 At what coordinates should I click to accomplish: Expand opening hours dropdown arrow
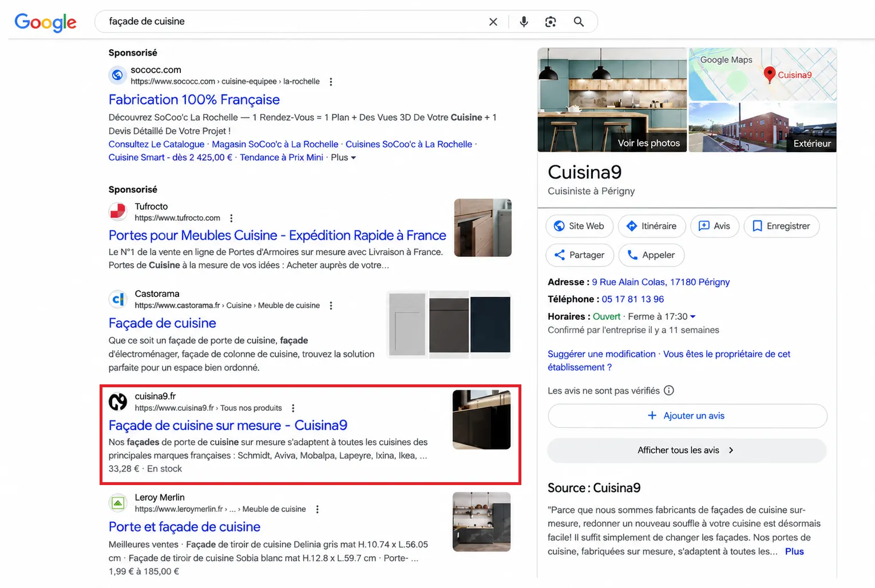693,316
